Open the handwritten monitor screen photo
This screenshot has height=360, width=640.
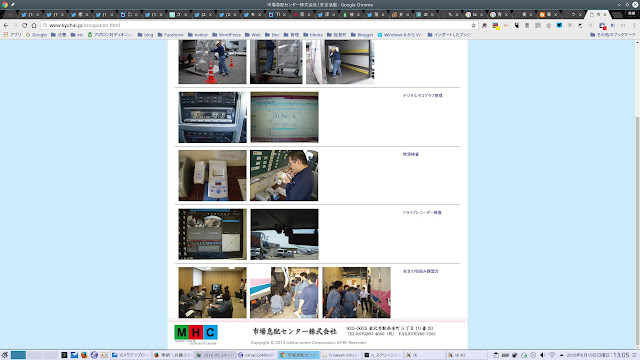pos(284,117)
